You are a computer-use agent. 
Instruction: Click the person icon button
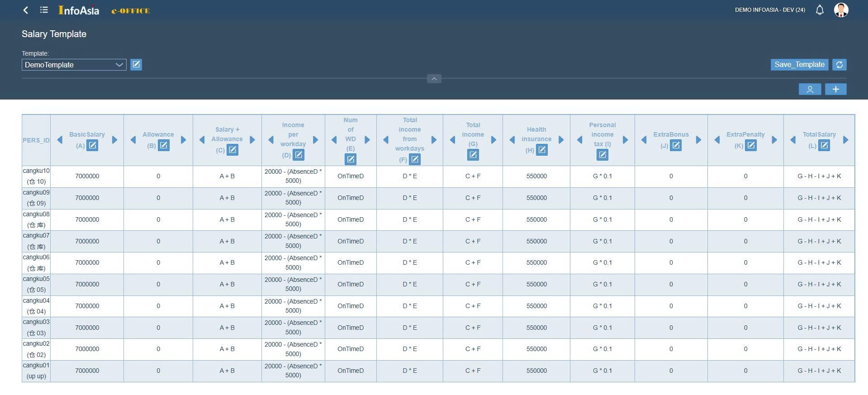[810, 89]
